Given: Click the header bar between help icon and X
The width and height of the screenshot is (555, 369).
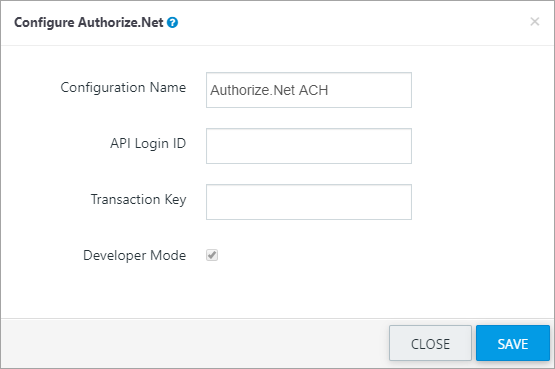Looking at the screenshot, I should [x=354, y=23].
